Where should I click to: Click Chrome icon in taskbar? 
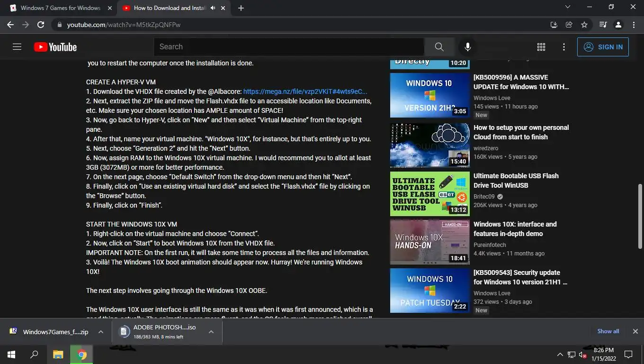[x=81, y=355]
